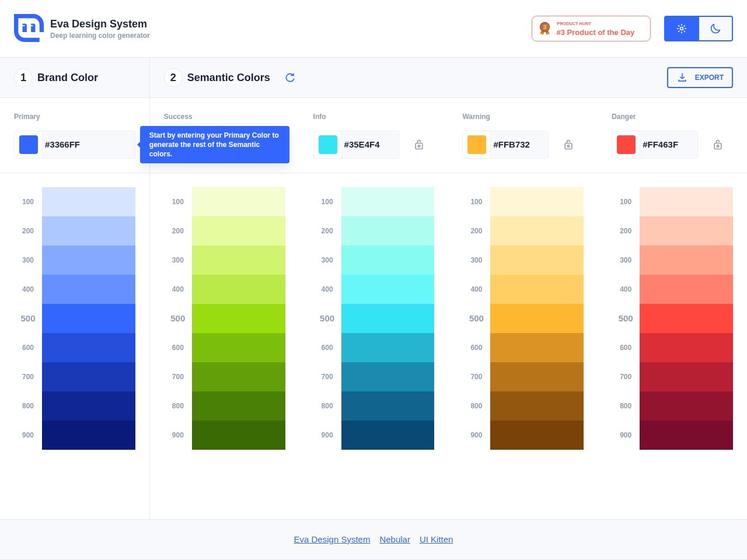This screenshot has width=747, height=560.
Task: Open the UI Kitten footer link
Action: (436, 539)
